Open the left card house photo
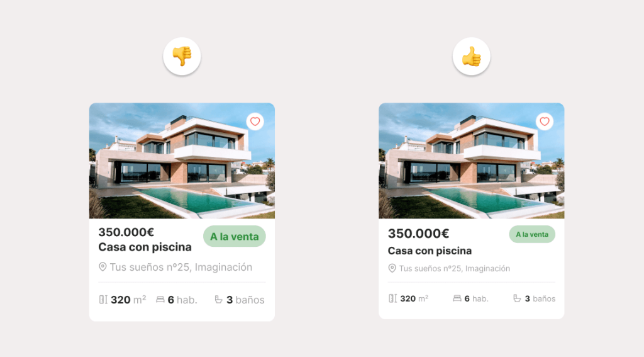Viewport: 644px width, 357px height. pyautogui.click(x=182, y=161)
